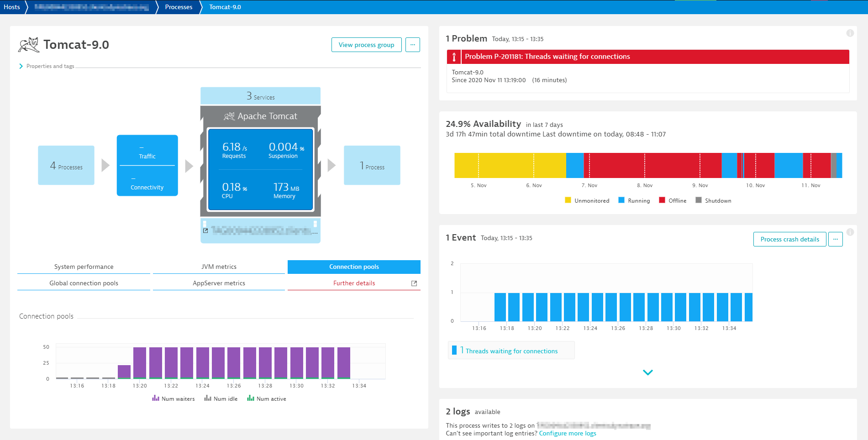868x440 pixels.
Task: Click arrow between 4 Processes and Traffic
Action: coord(105,165)
